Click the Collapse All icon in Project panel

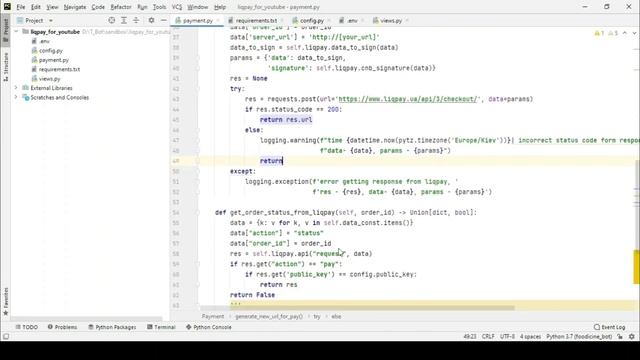pyautogui.click(x=136, y=20)
